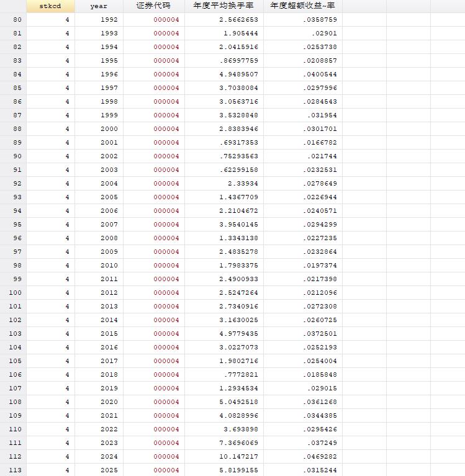Click excess return value .029015
Viewport: 465px width, 476px height.
(x=303, y=388)
